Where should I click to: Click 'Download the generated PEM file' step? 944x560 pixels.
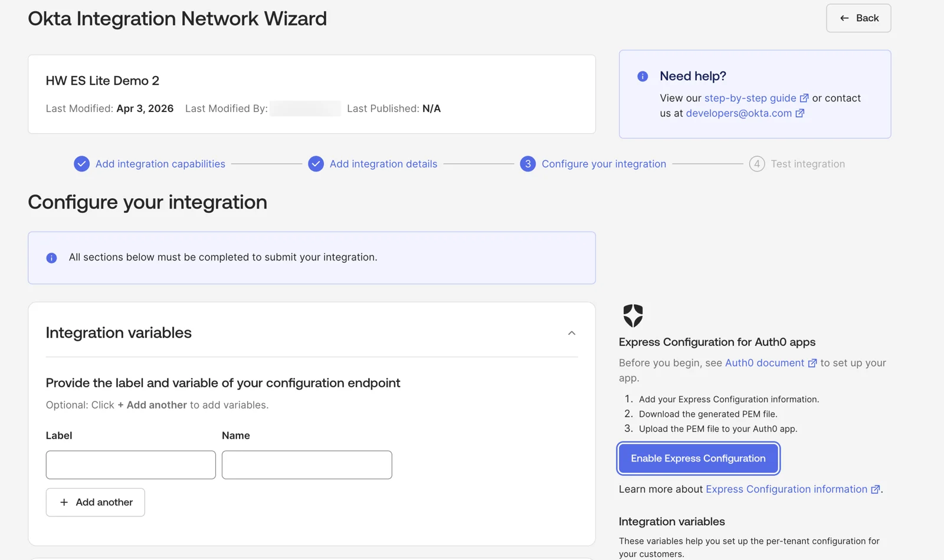point(708,414)
